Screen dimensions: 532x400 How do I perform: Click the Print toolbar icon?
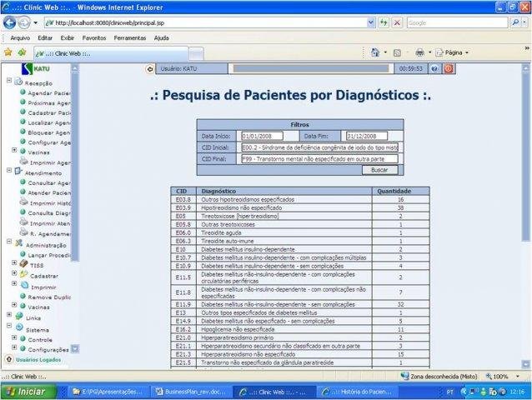[419, 52]
